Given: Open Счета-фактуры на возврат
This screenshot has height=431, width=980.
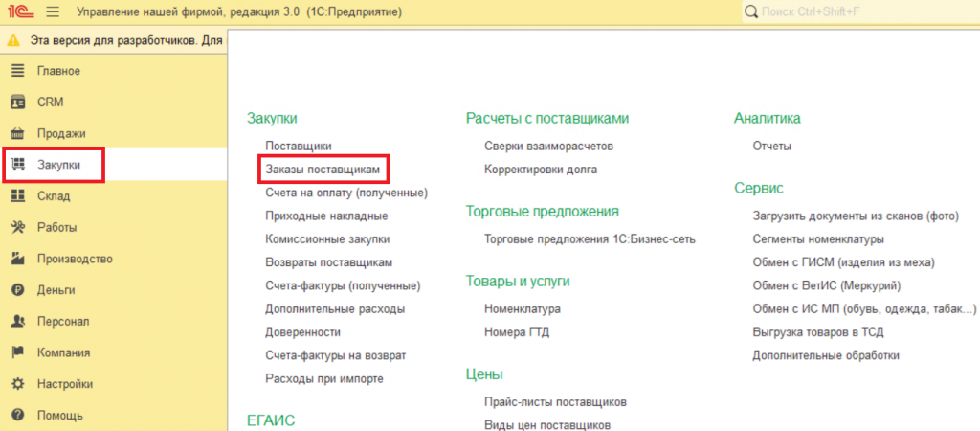Looking at the screenshot, I should (336, 355).
